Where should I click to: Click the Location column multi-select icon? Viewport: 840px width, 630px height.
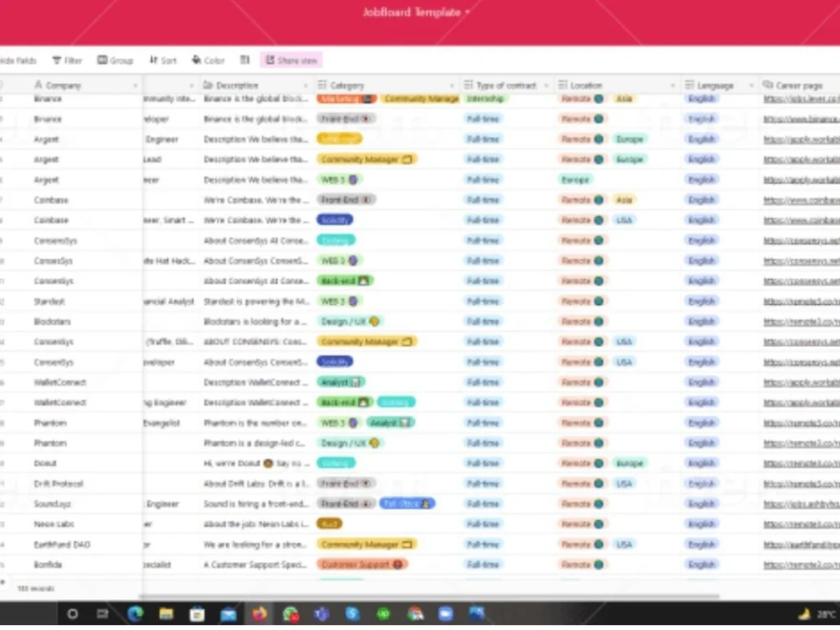pos(563,85)
